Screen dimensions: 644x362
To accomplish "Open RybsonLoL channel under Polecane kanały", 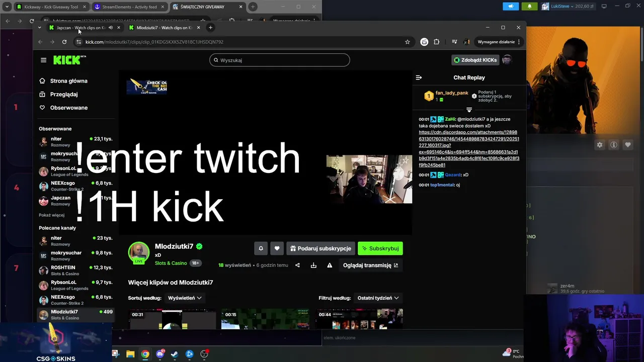I will coord(75,285).
